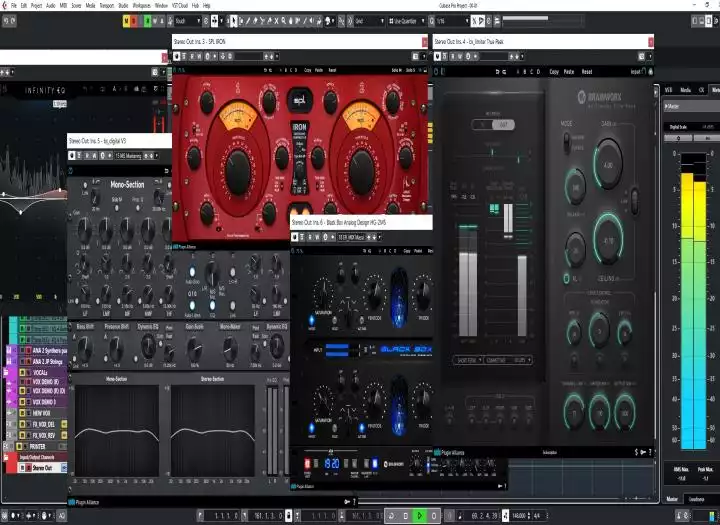Open the Grid snap type dropdown
Viewport: 720px width, 525px height.
[x=370, y=21]
